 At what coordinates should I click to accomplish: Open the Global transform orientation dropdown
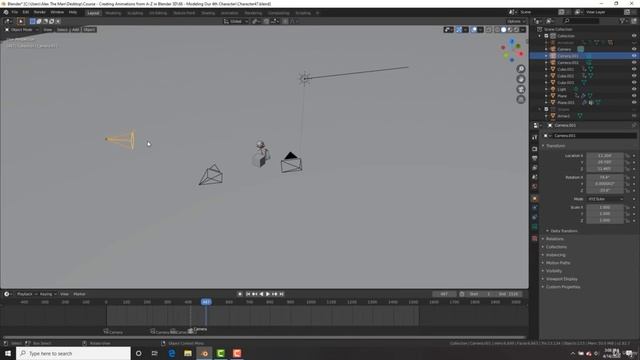tap(236, 21)
